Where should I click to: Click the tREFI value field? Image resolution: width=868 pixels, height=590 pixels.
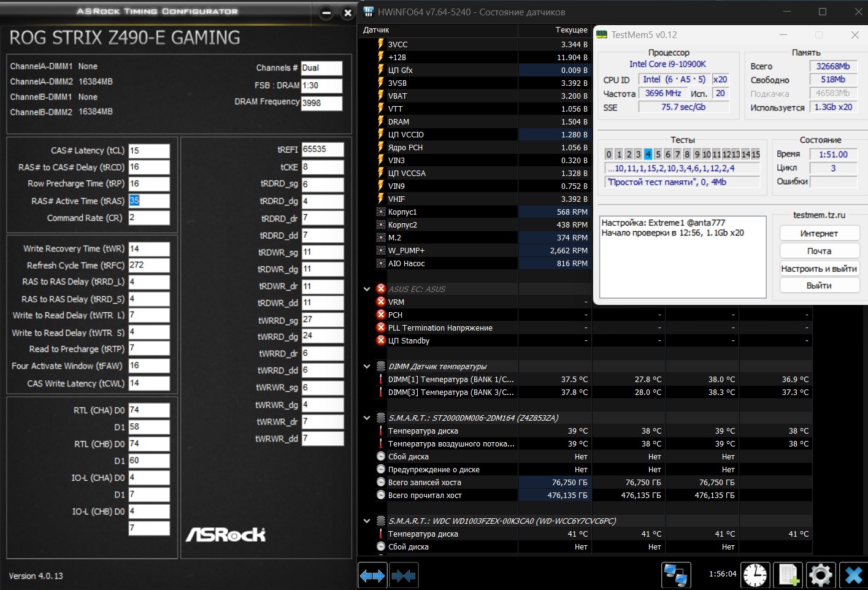pyautogui.click(x=323, y=150)
